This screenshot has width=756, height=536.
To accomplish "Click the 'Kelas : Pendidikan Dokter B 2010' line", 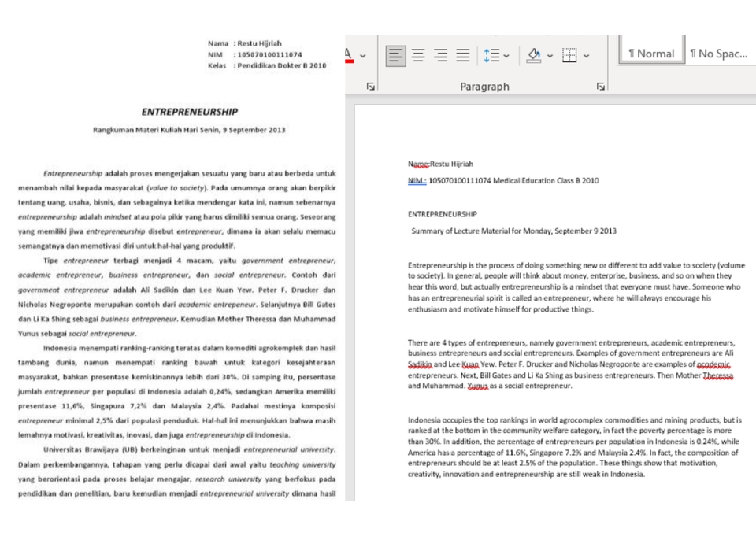I will 267,65.
